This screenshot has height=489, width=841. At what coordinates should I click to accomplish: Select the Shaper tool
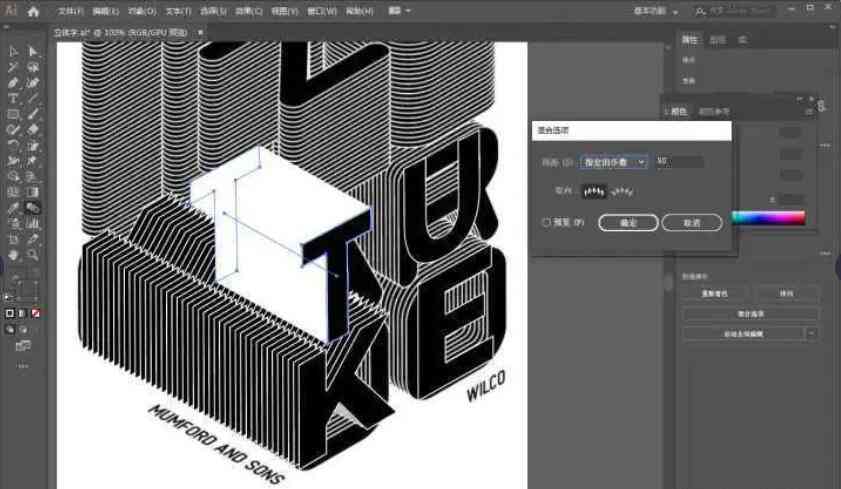tap(13, 129)
